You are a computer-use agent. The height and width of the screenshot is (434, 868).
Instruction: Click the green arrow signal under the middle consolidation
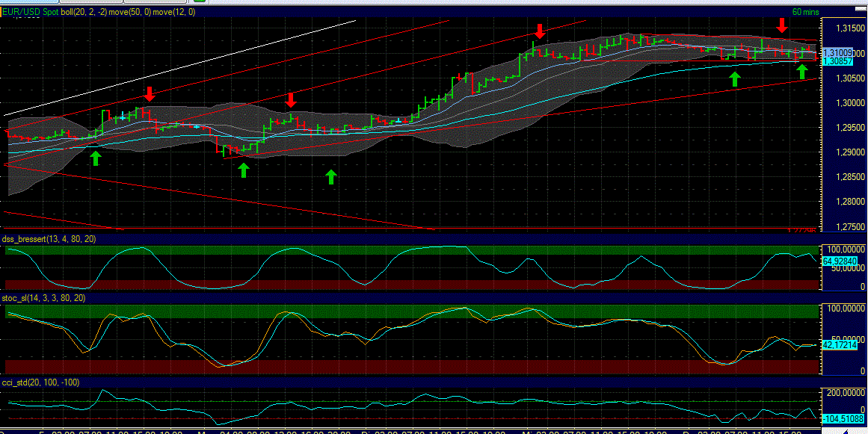tap(330, 176)
